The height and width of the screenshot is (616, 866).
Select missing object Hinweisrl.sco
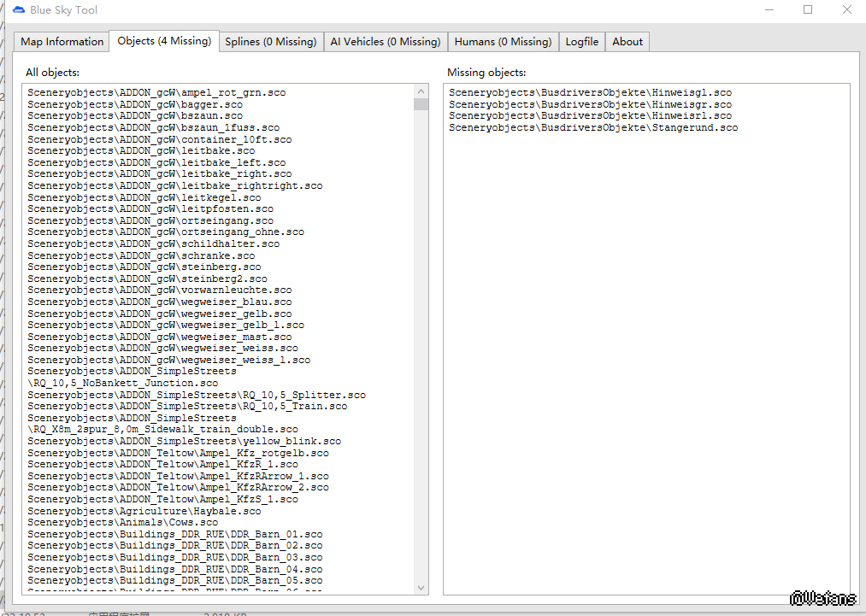(590, 115)
